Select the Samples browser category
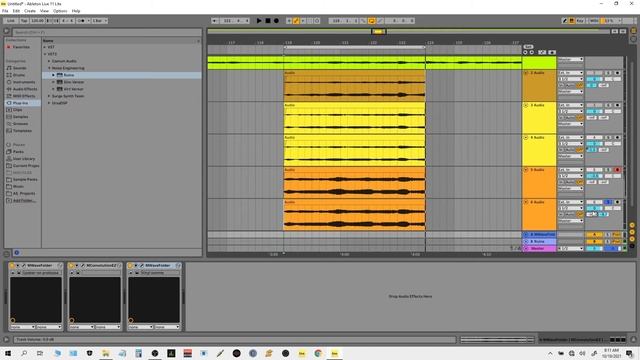 [x=20, y=117]
